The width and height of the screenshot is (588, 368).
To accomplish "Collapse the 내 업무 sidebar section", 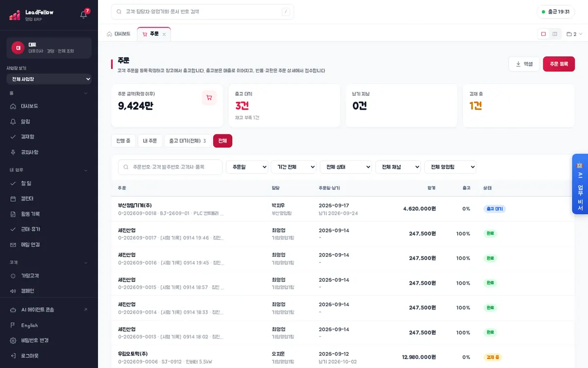I will pos(49,170).
